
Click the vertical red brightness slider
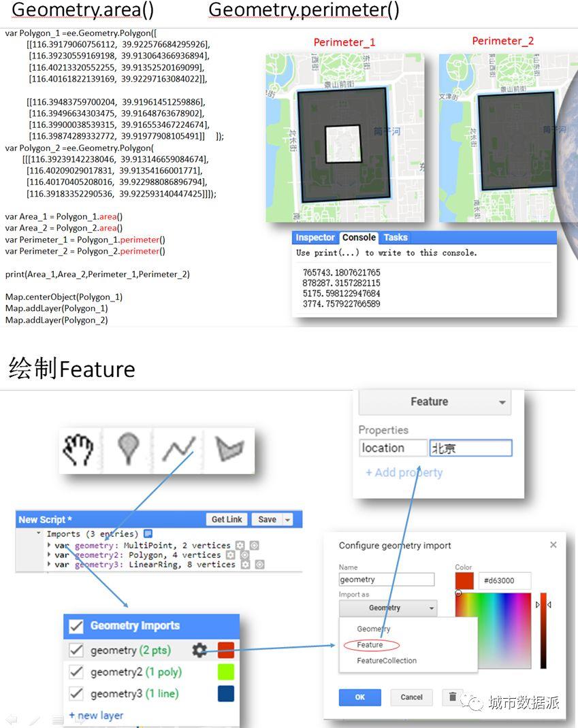coord(543,631)
